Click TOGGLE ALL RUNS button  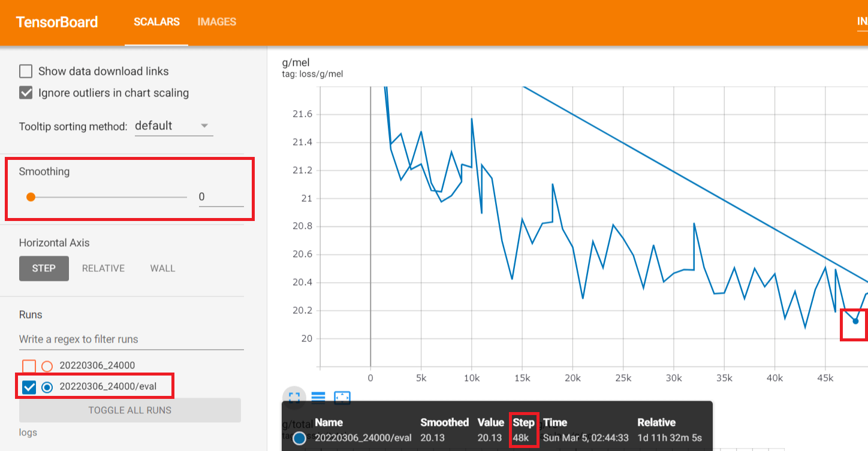point(130,410)
